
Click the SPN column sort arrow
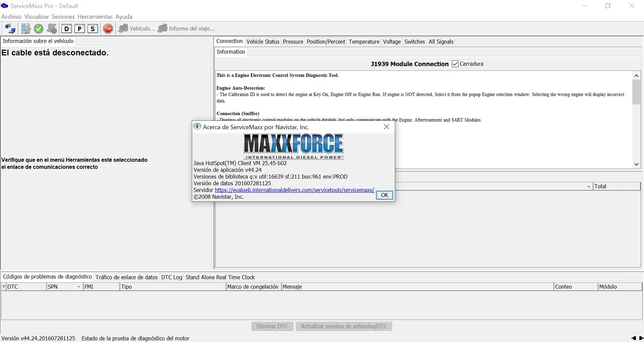[x=79, y=287]
